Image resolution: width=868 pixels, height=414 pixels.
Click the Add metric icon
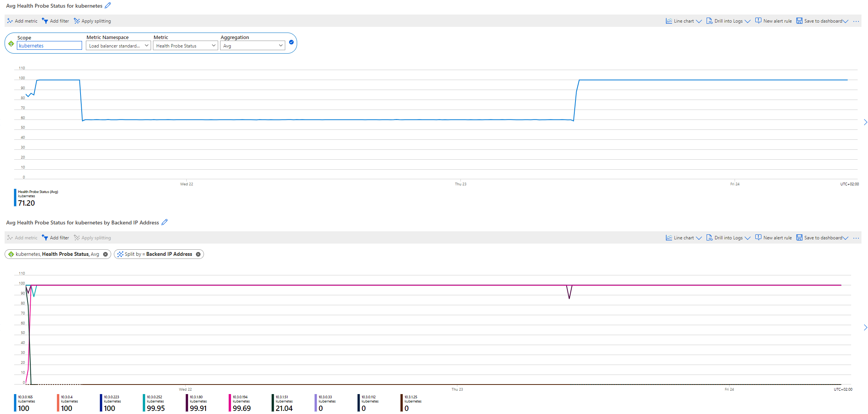[10, 21]
